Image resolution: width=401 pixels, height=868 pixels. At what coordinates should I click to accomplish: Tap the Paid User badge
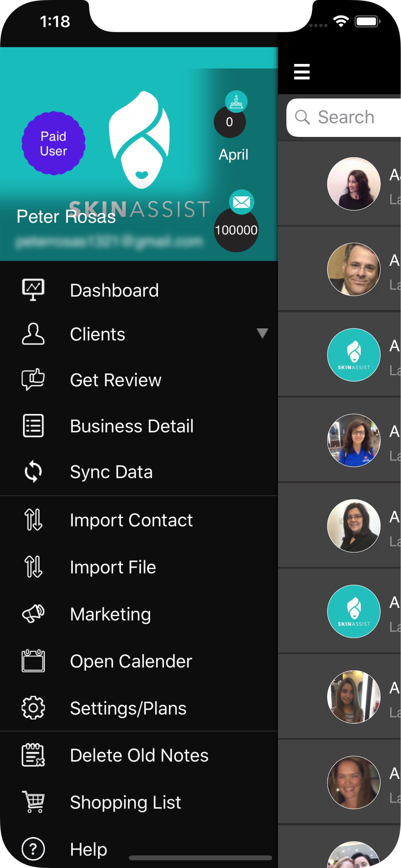[54, 144]
